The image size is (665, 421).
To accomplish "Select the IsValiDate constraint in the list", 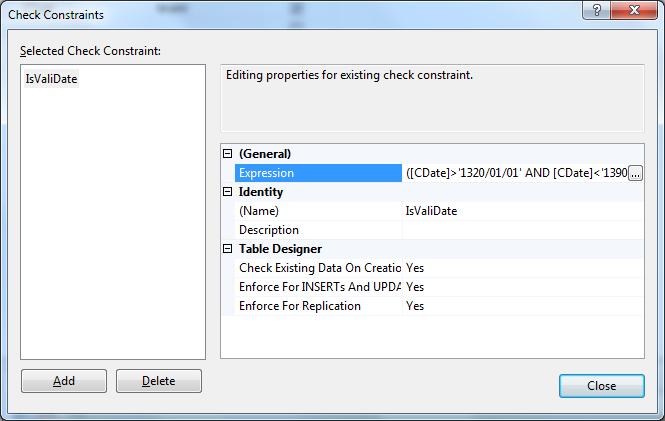I will click(x=51, y=79).
